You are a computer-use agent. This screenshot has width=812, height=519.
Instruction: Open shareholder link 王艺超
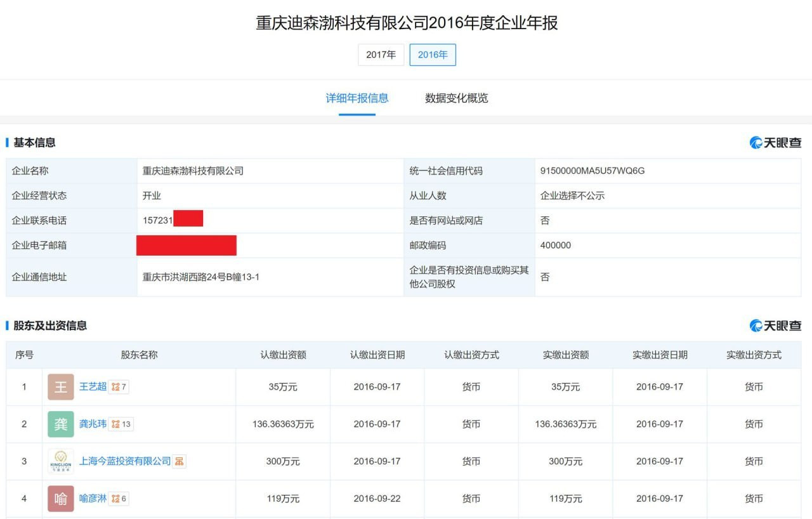[x=93, y=387]
